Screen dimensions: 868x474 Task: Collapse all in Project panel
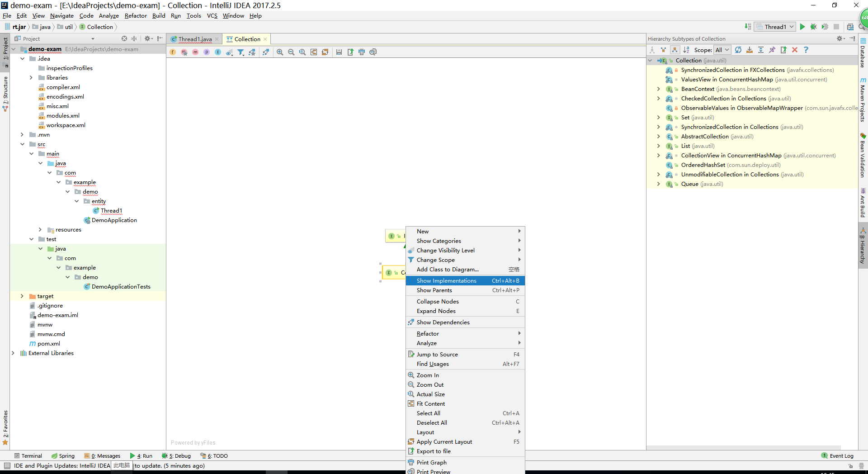(134, 38)
